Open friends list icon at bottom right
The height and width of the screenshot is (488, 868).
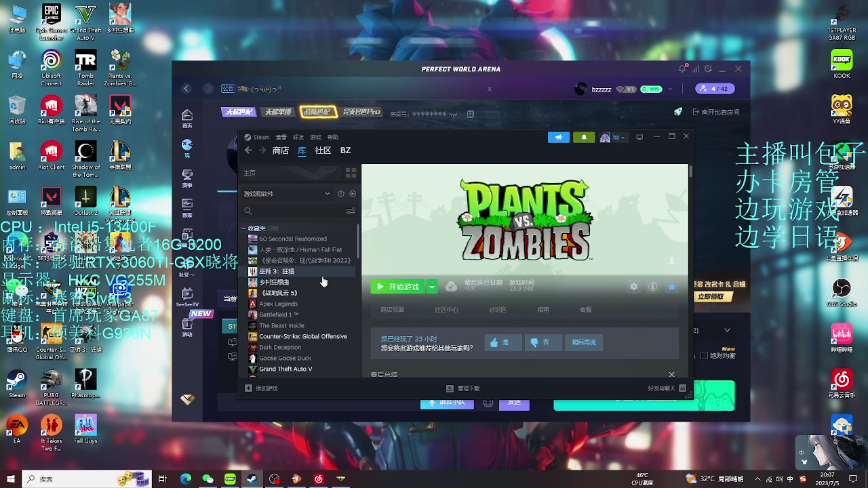point(682,388)
